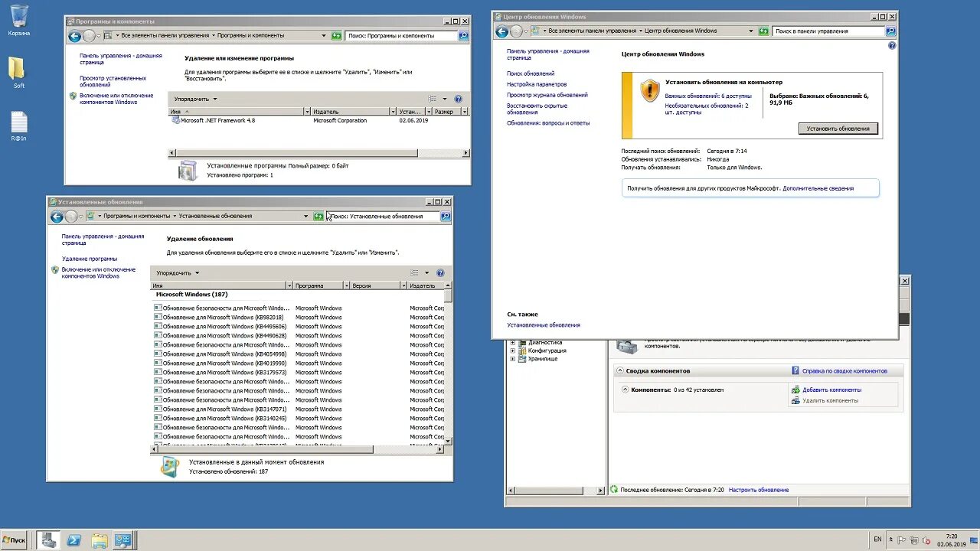Open Установленные обновления link under См. также
Screen dimensions: 980x551
point(544,325)
